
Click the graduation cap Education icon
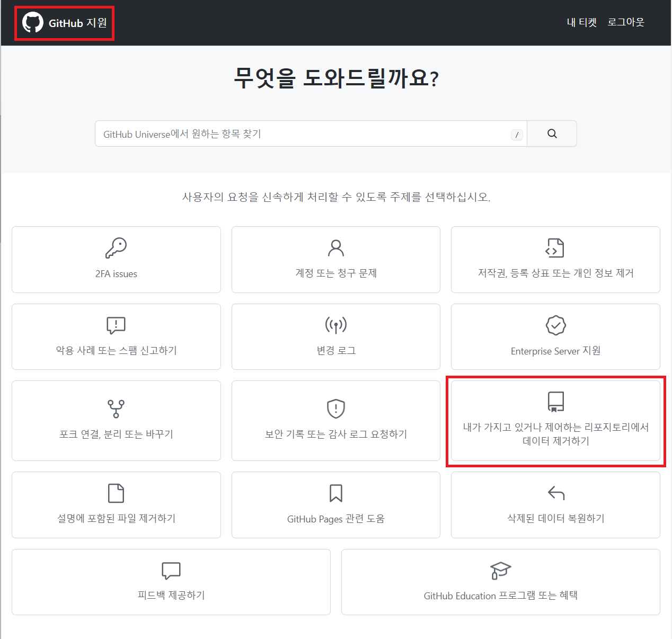(500, 571)
